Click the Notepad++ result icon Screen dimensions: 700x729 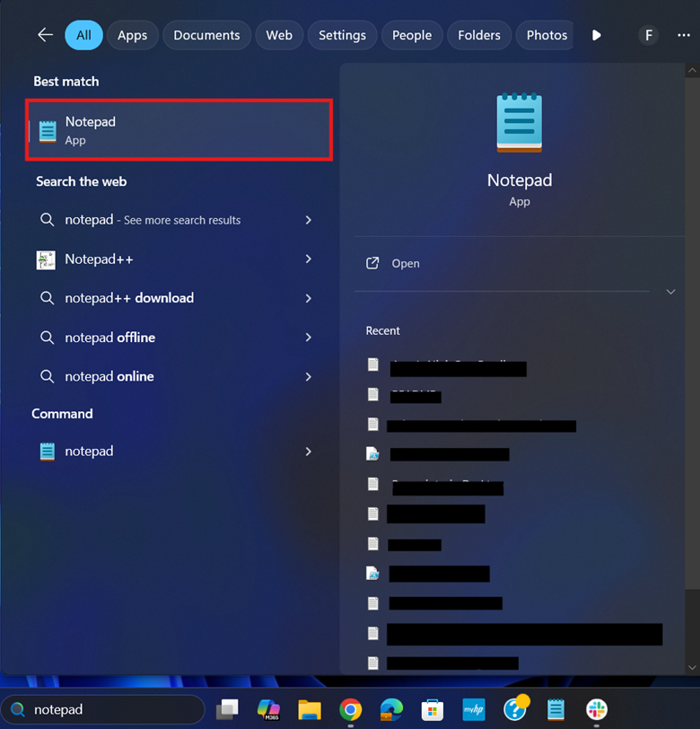click(46, 259)
